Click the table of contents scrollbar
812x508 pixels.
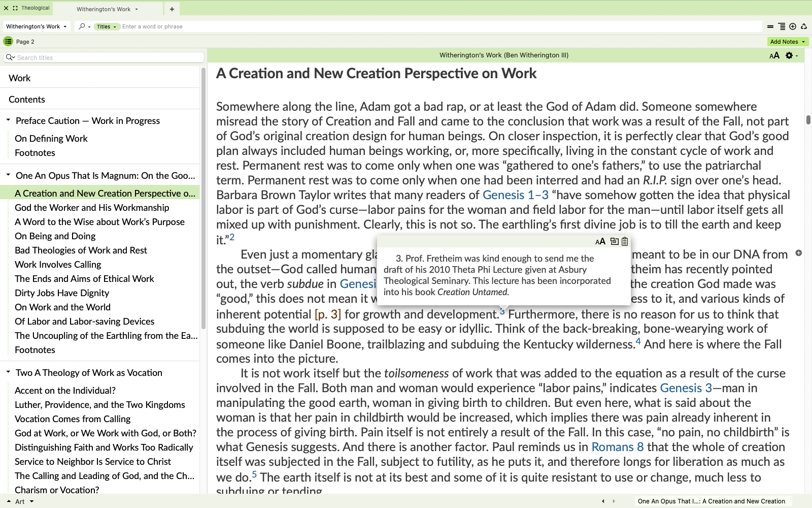(204, 198)
